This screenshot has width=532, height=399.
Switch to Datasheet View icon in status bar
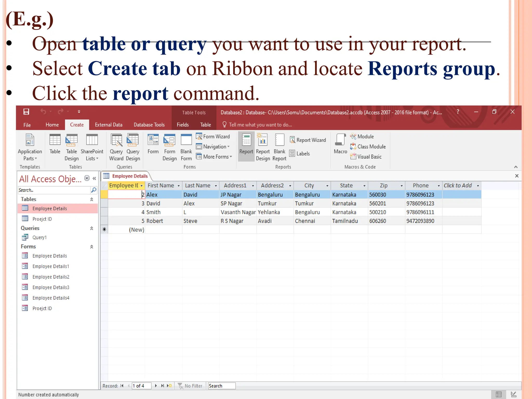[x=498, y=394]
